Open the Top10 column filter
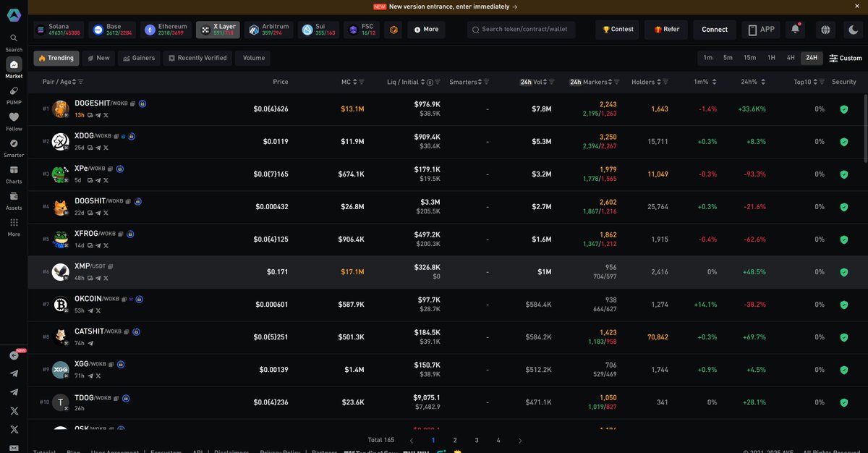Image resolution: width=868 pixels, height=453 pixels. click(820, 82)
